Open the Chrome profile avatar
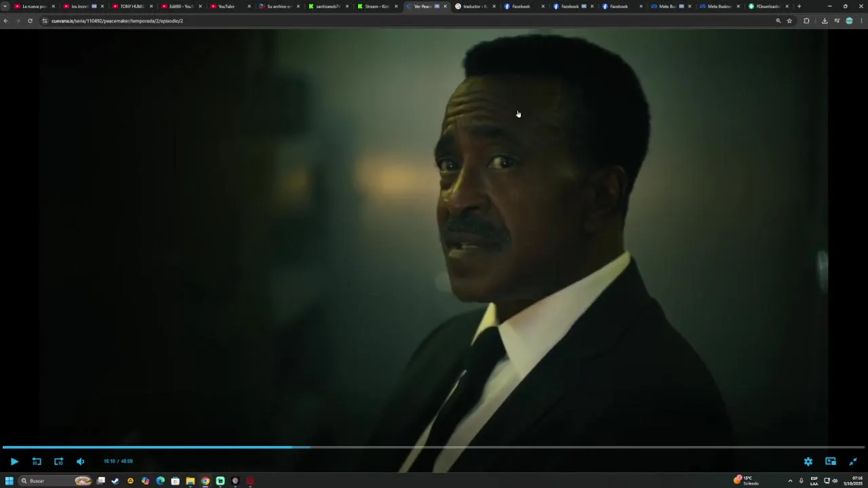This screenshot has height=488, width=868. (849, 21)
